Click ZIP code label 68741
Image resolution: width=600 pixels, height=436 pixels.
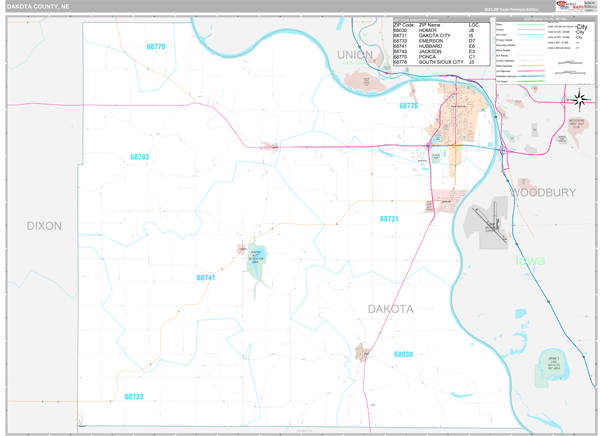(x=205, y=277)
